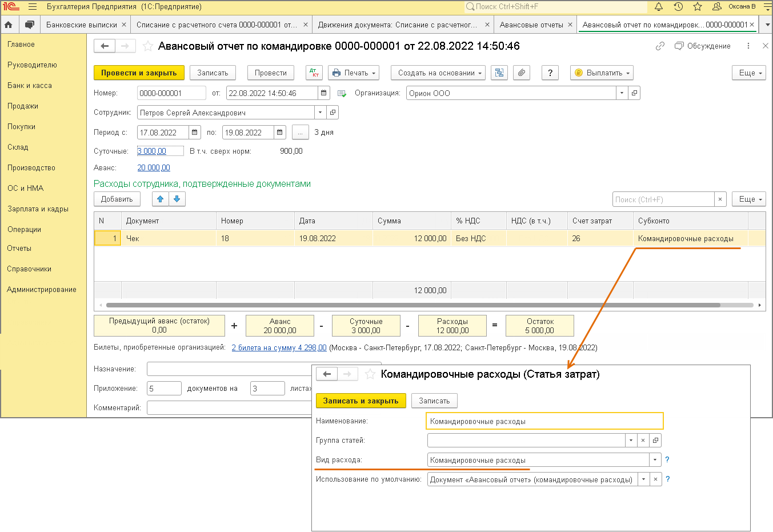Screen dimensions: 773x532
Task: Open the Создать на основании dropdown
Action: tap(438, 73)
